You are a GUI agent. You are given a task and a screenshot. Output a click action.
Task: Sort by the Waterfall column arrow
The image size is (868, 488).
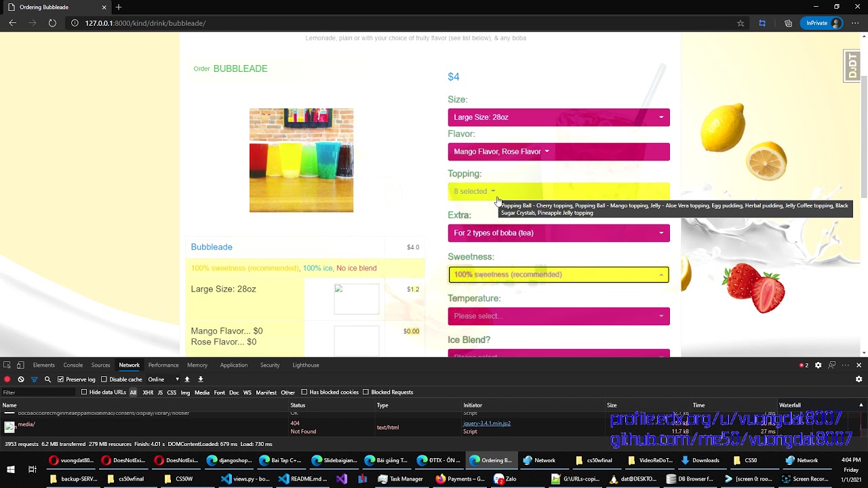[x=863, y=405]
